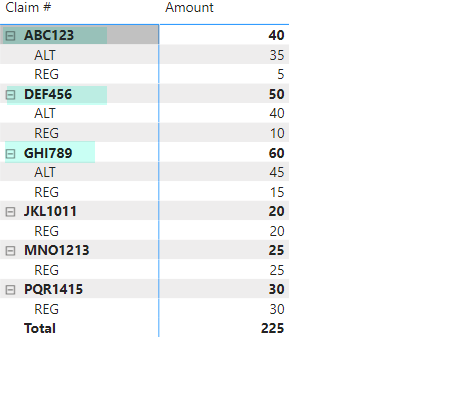Collapse the JKL1011 claim group

coord(10,212)
